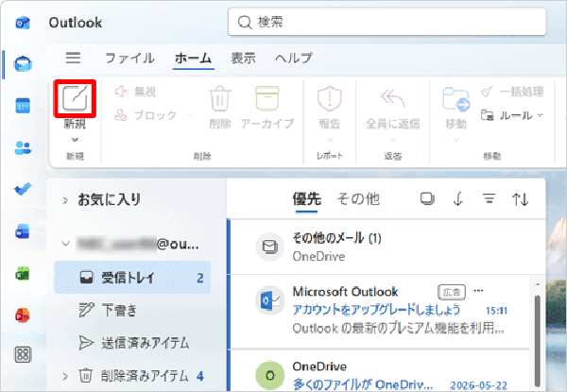Viewport: 567px width, 392px height.
Task: Open the People contacts icon
Action: [23, 147]
